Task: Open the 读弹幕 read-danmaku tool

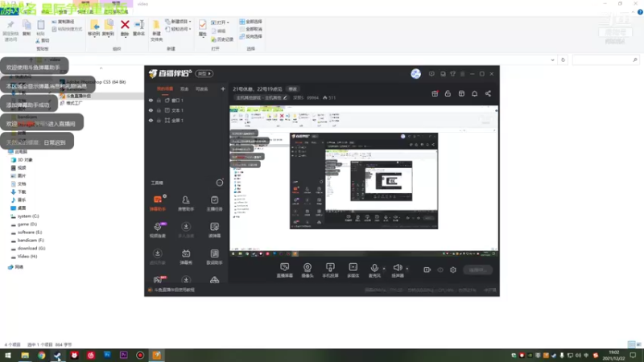Action: pyautogui.click(x=214, y=230)
